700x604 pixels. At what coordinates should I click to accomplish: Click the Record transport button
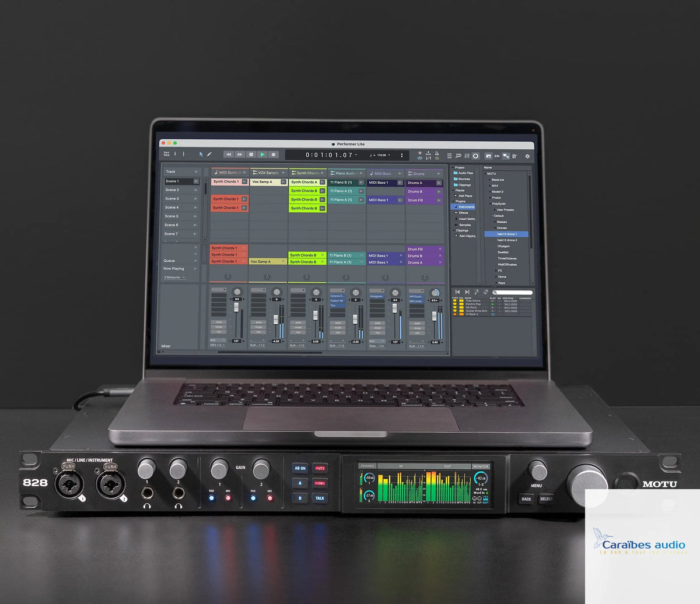274,154
